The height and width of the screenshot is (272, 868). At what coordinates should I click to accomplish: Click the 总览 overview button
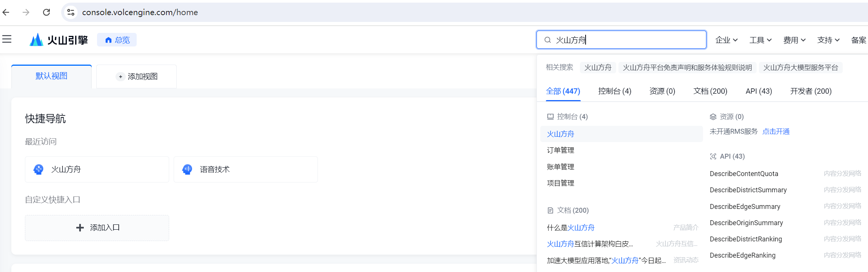click(117, 40)
